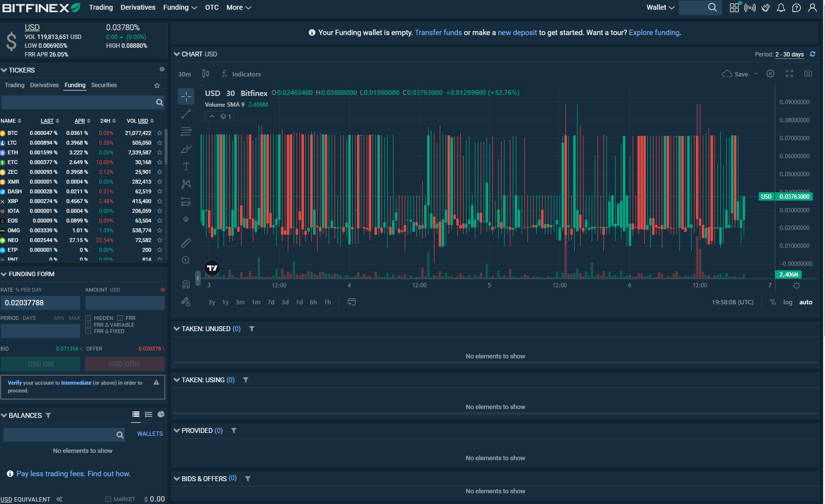Viewport: 825px width, 504px height.
Task: Check FRR delta fixed option
Action: (88, 331)
